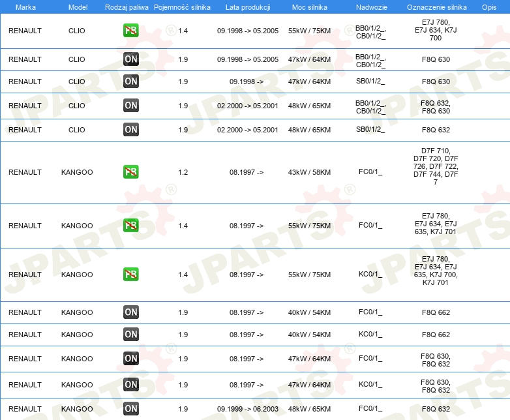Click the ON diesel icon for Clio 47kW SB0/1/2_ row

coord(130,82)
